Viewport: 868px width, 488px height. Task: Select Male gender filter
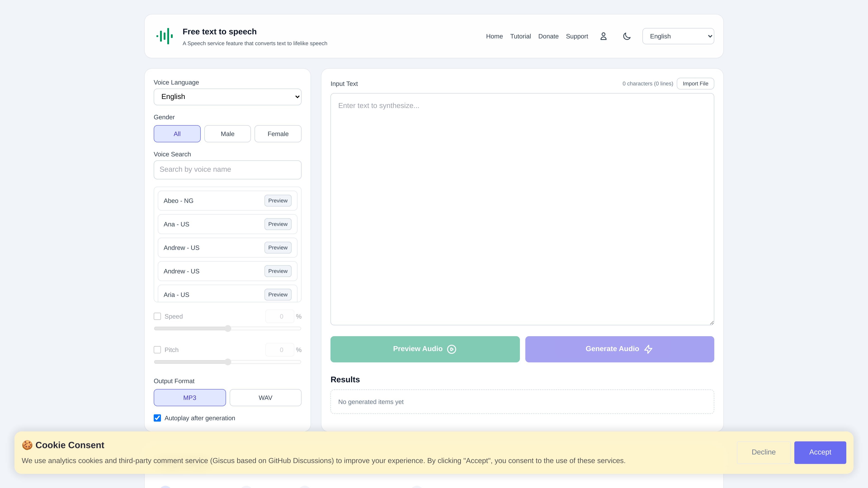(x=227, y=134)
